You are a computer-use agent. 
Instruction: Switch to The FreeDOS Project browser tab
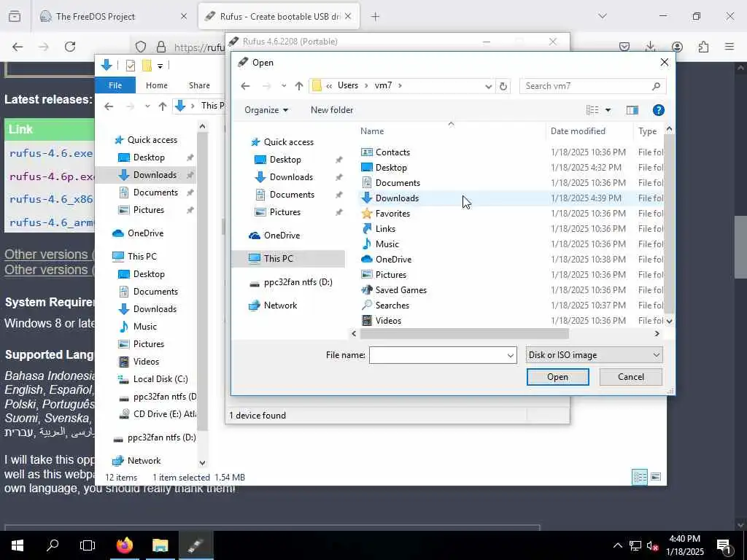113,17
